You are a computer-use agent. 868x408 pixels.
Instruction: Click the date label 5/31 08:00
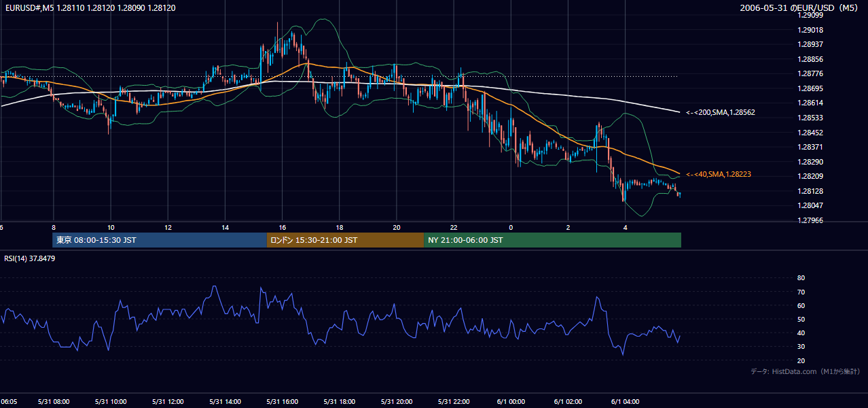53,402
